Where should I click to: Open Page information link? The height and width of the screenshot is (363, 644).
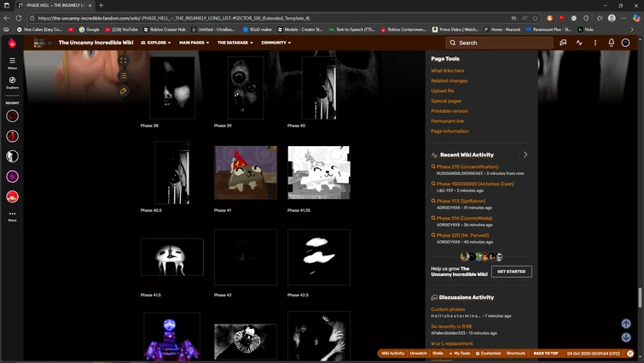(450, 132)
